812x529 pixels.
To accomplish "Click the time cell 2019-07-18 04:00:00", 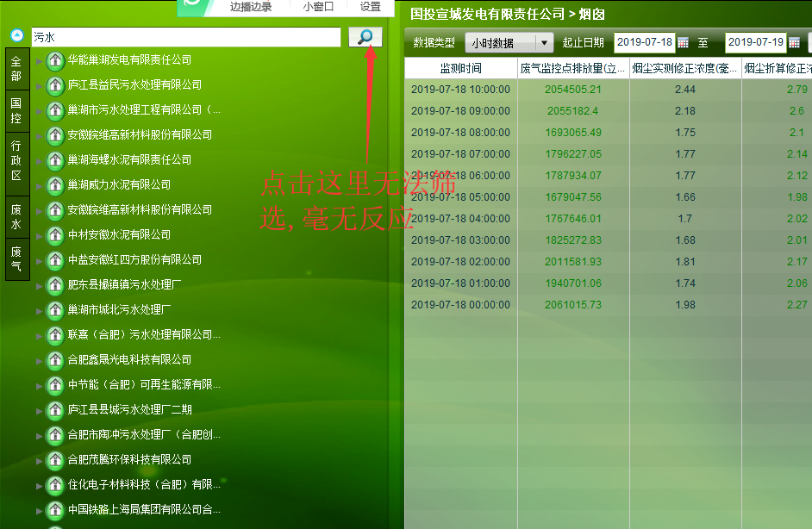I will pyautogui.click(x=461, y=219).
